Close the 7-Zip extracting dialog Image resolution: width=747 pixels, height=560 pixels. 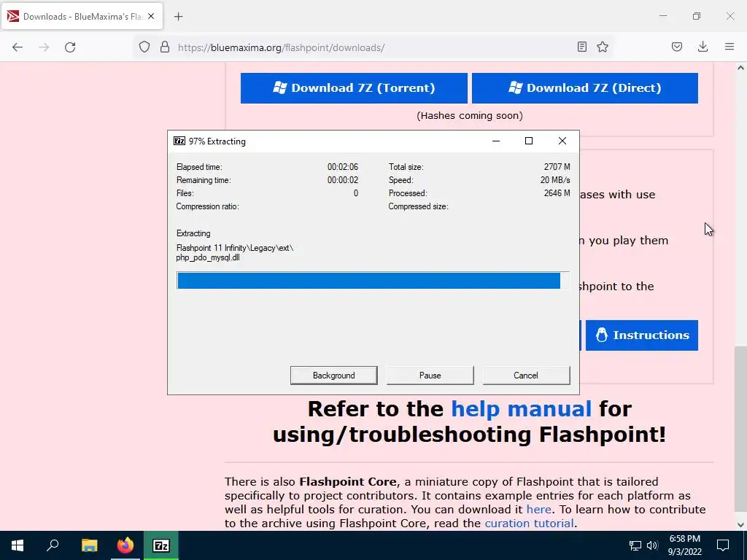coord(562,141)
